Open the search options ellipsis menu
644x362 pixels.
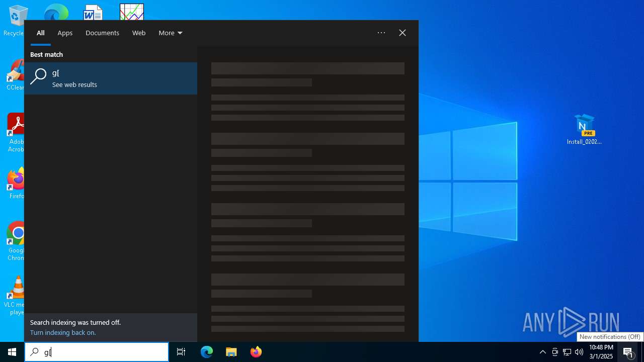pos(381,33)
